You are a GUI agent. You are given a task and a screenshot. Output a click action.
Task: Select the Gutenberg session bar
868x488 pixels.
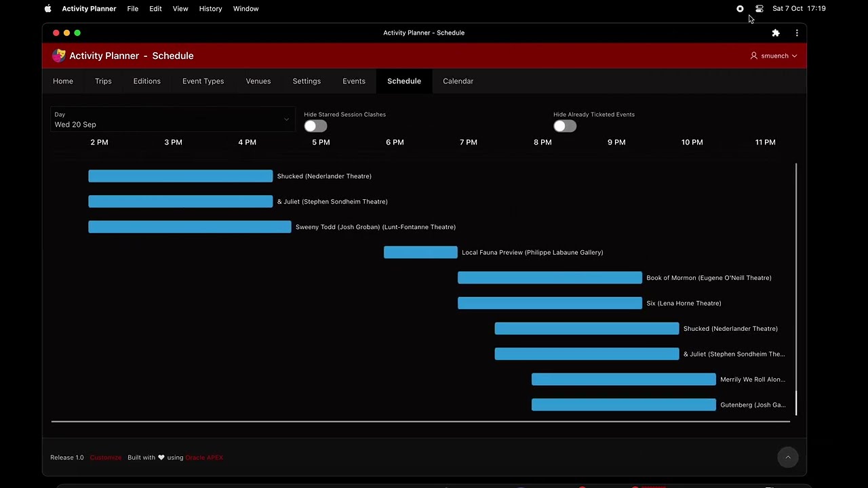click(x=624, y=405)
